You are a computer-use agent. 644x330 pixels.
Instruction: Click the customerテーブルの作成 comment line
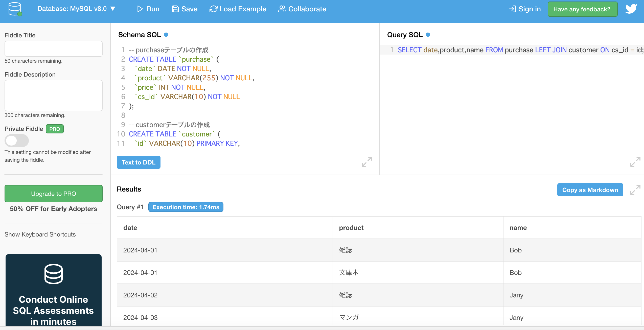[169, 125]
